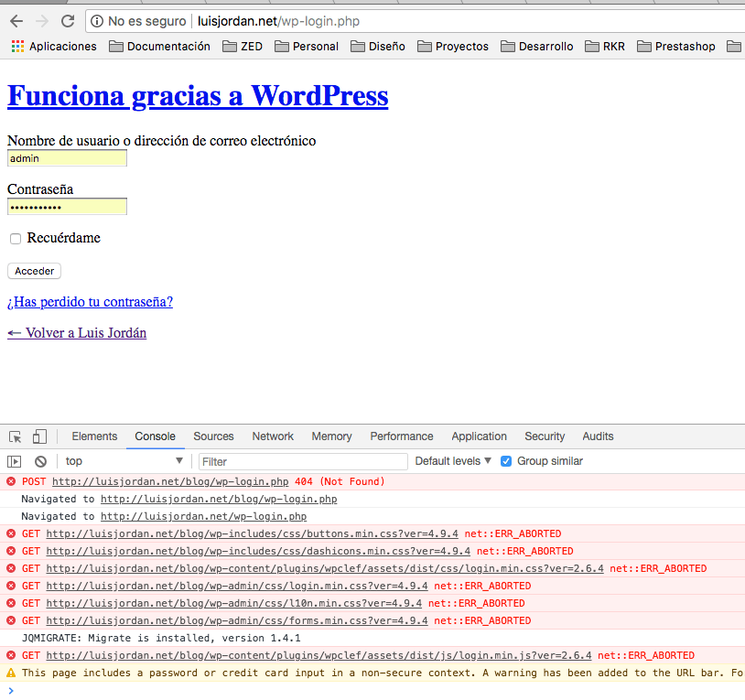The height and width of the screenshot is (700, 745).
Task: Open the l10n.min.css request link
Action: click(x=233, y=604)
